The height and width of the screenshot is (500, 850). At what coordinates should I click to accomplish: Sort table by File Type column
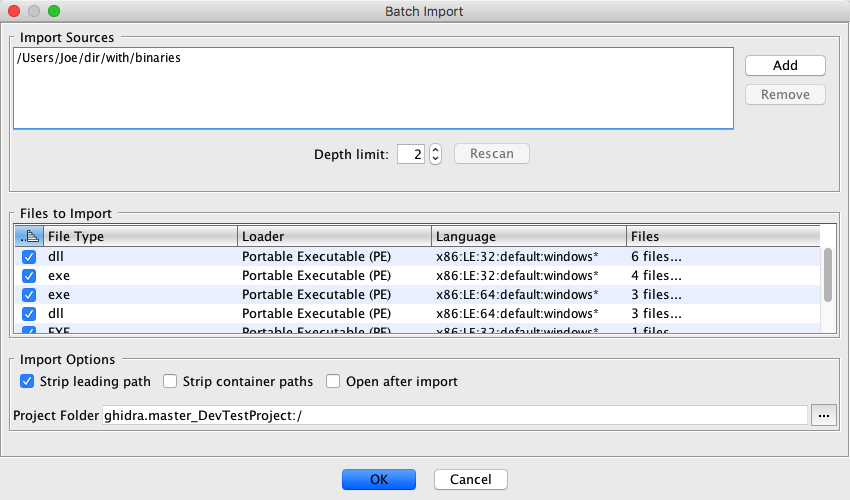click(140, 237)
